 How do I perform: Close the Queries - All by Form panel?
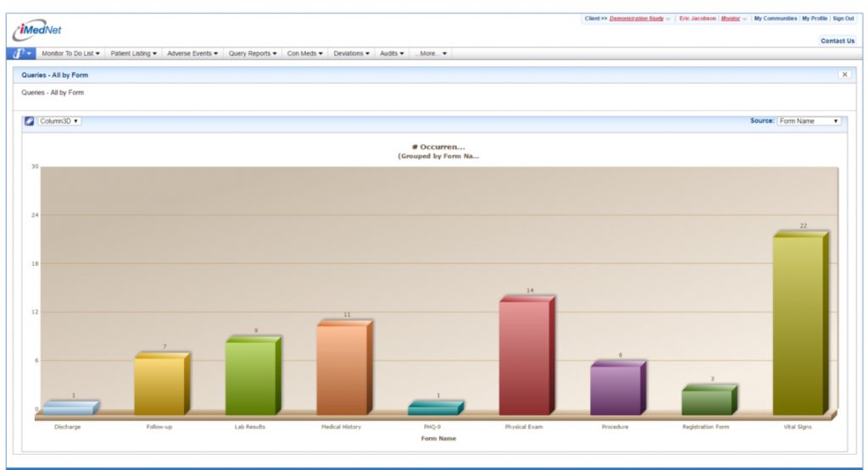pos(843,75)
